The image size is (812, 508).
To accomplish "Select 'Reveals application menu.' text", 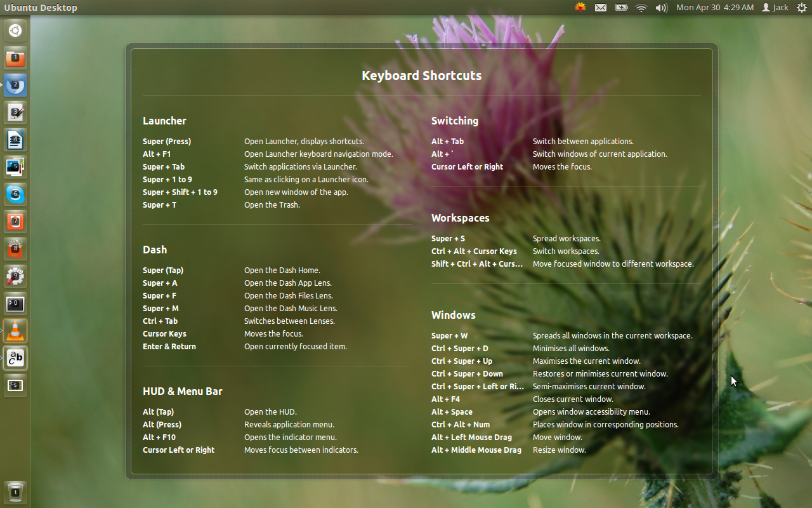I will [x=289, y=425].
